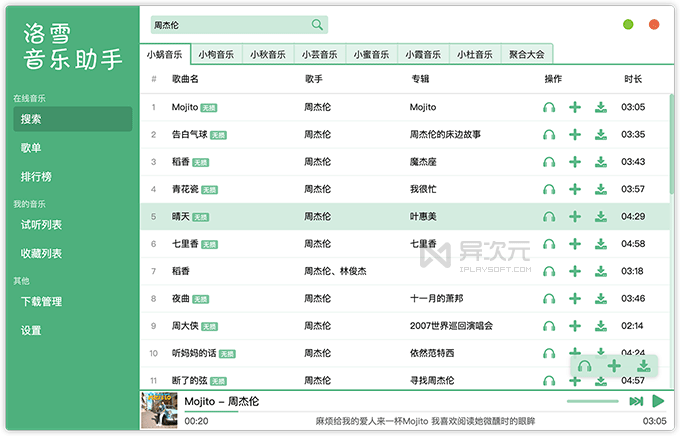Image resolution: width=680 pixels, height=436 pixels.
Task: Adjust the volume slider in player bar
Action: coord(592,401)
